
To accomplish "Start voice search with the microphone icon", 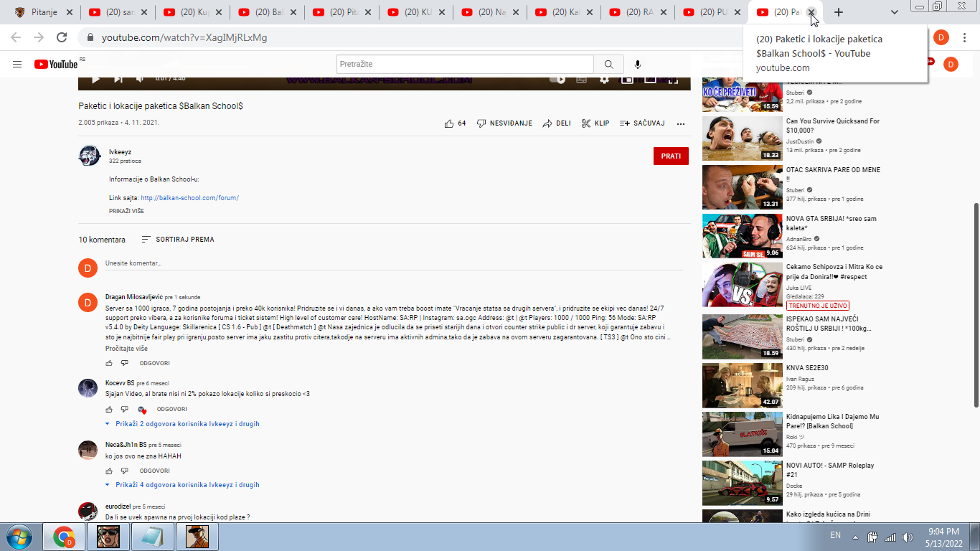I will coord(638,65).
